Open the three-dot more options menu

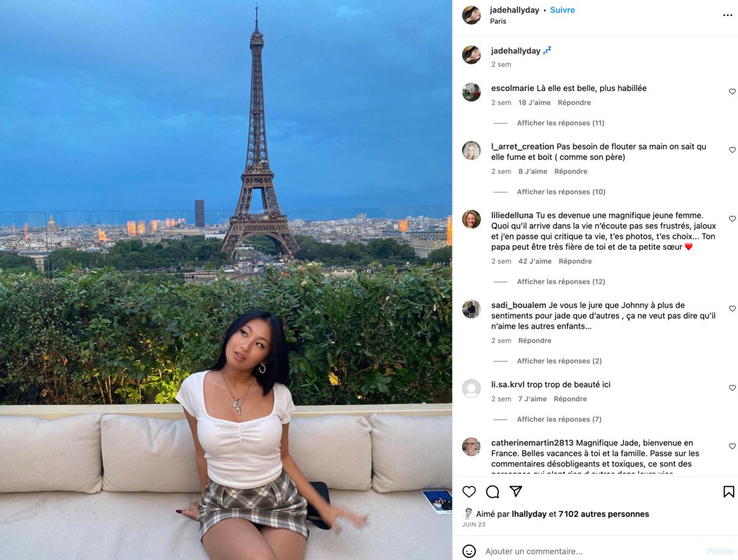tap(728, 15)
